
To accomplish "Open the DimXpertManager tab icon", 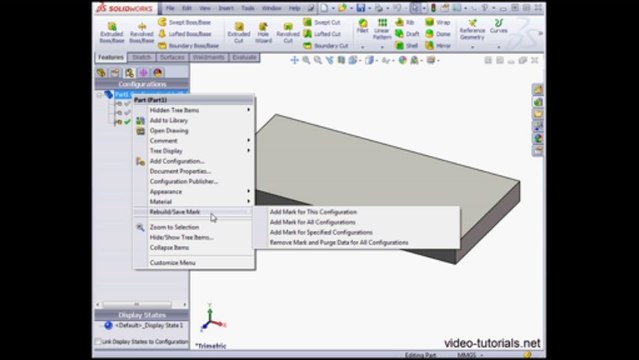I will (143, 73).
